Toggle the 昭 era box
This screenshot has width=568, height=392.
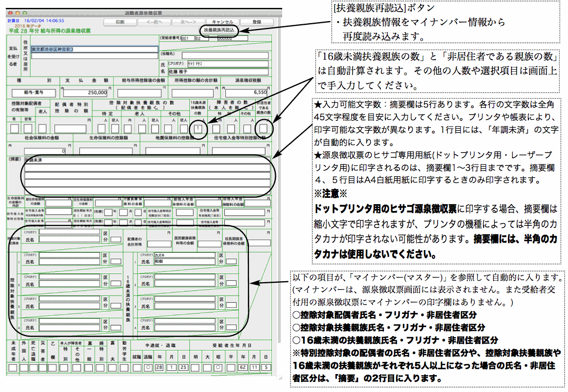click(x=218, y=367)
